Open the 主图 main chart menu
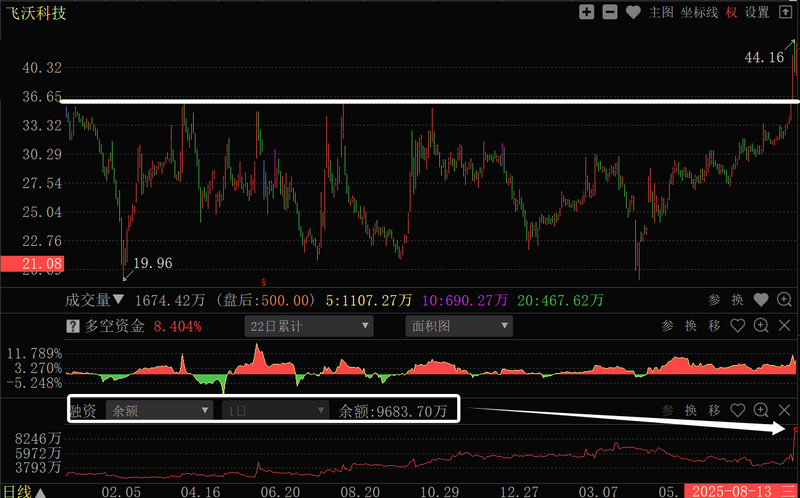The height and width of the screenshot is (498, 800). point(660,12)
